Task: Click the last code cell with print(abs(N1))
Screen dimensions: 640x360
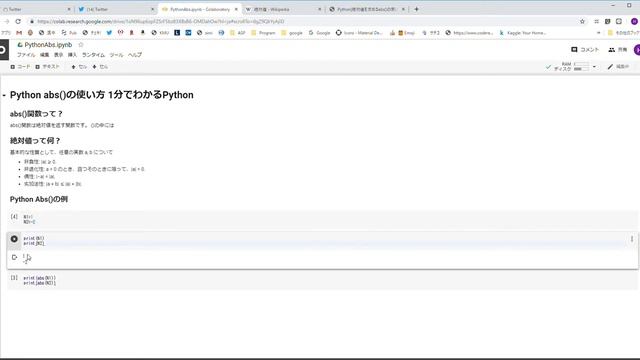Action: [322, 280]
